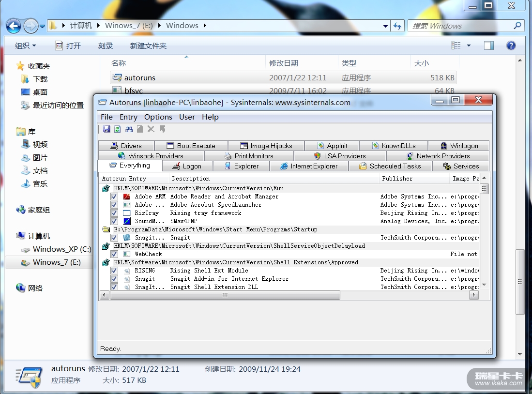Click the Refresh icon in Autoruns toolbar

[x=118, y=129]
